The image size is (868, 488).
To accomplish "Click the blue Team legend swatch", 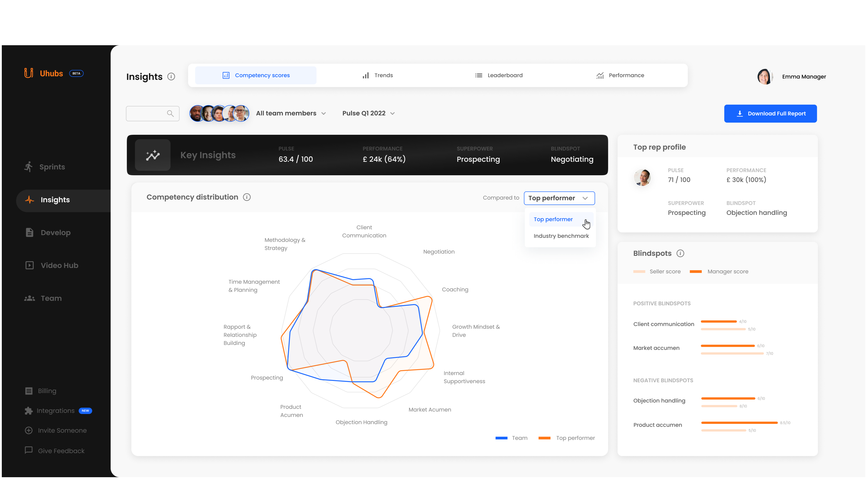I will pos(501,438).
